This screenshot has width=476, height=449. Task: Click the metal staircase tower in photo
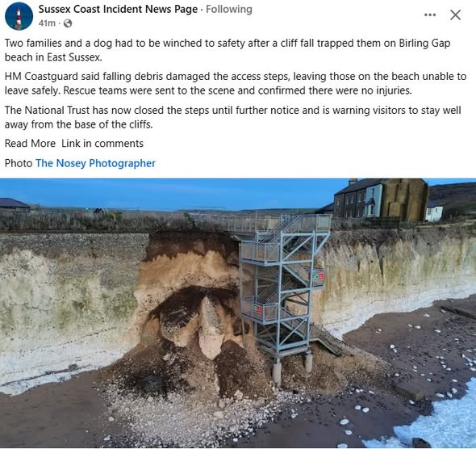click(284, 292)
